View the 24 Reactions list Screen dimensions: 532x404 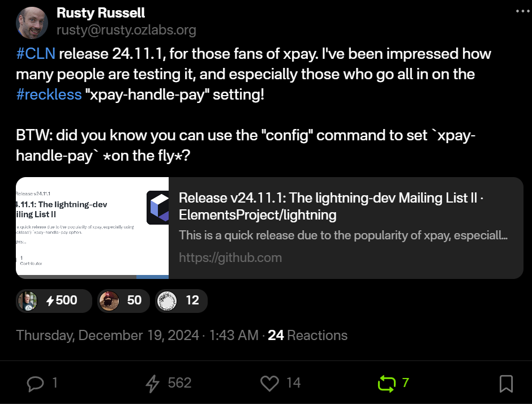click(x=307, y=335)
